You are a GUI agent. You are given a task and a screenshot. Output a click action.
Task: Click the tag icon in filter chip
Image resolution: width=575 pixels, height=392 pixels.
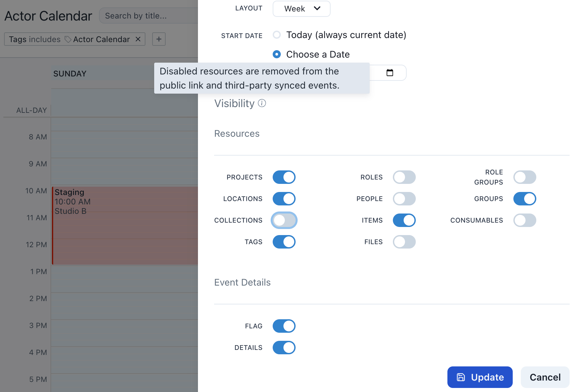click(x=68, y=39)
